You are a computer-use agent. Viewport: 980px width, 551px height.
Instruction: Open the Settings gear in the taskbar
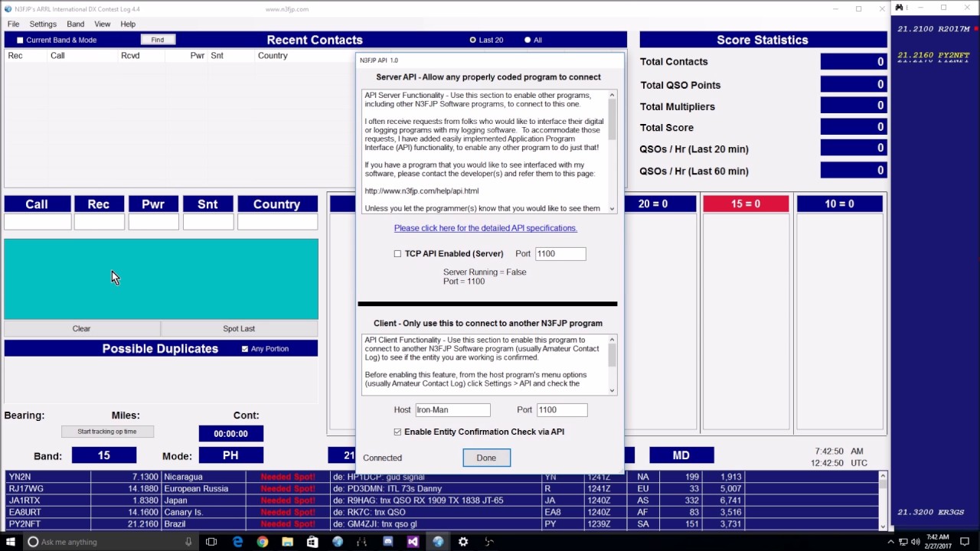point(463,542)
